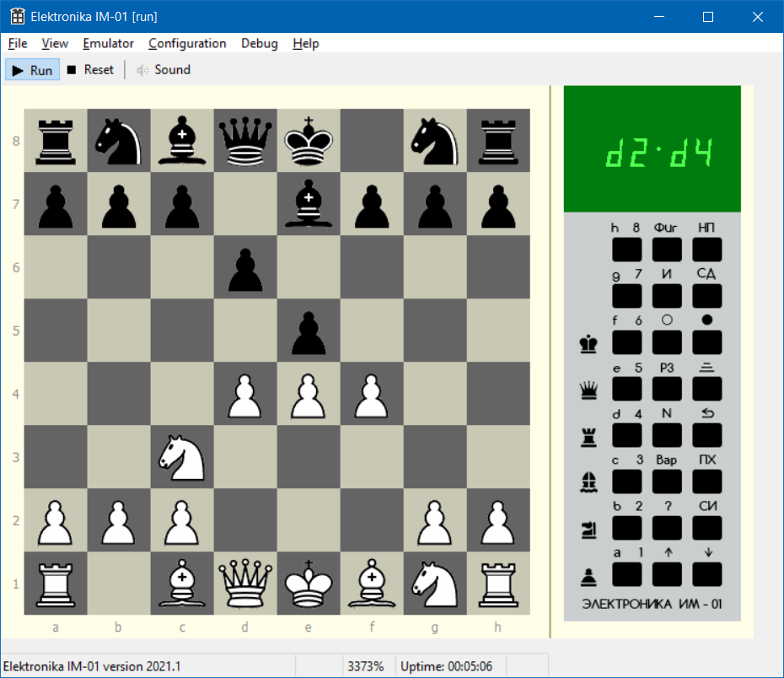
Task: Click the green d2·d4 display
Action: click(x=652, y=148)
